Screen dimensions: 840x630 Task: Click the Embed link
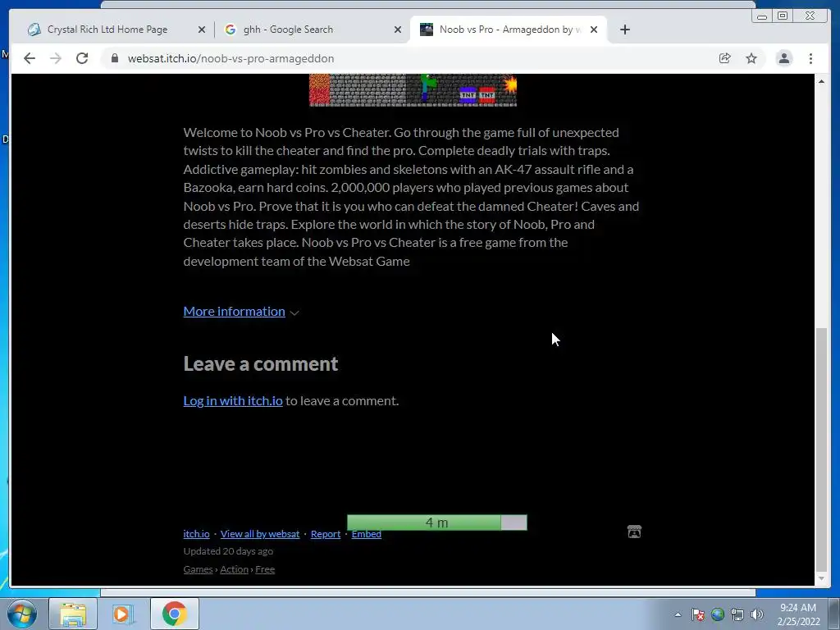coord(367,534)
